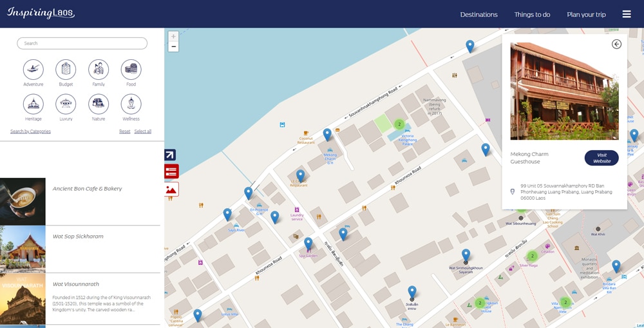Click the Search by Categories link
The image size is (644, 328).
pos(30,131)
